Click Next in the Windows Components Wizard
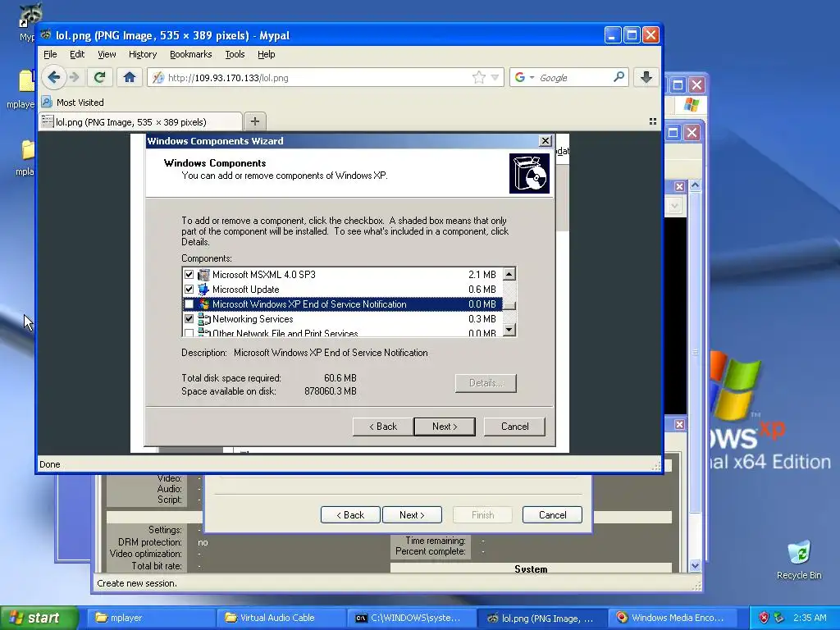 click(x=445, y=427)
